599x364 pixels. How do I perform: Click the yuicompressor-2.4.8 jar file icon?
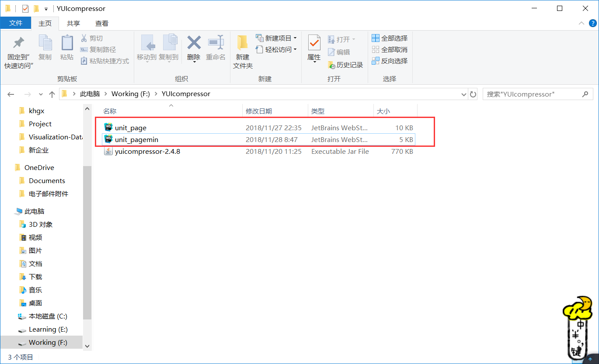pyautogui.click(x=108, y=151)
